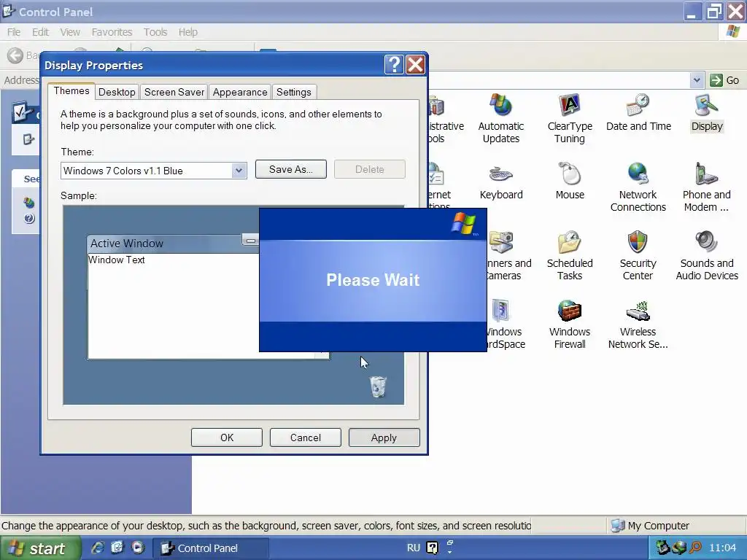The width and height of the screenshot is (747, 560).
Task: Switch to the Screen Saver tab
Action: tap(174, 92)
